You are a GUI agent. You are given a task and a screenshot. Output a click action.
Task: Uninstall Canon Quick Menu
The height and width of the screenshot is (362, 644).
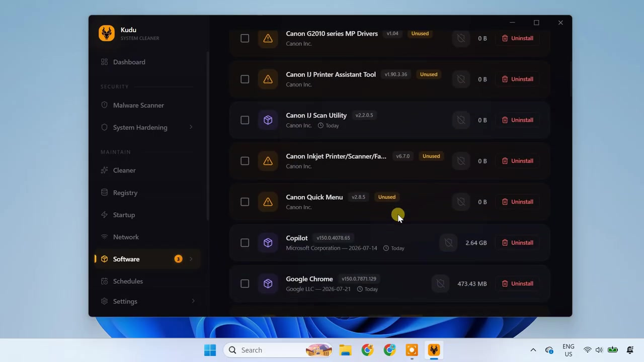(518, 202)
